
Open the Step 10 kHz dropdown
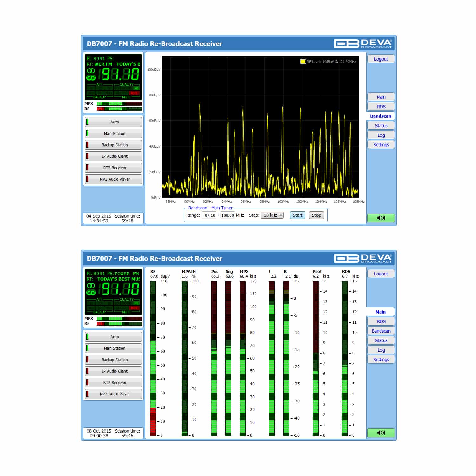click(272, 215)
